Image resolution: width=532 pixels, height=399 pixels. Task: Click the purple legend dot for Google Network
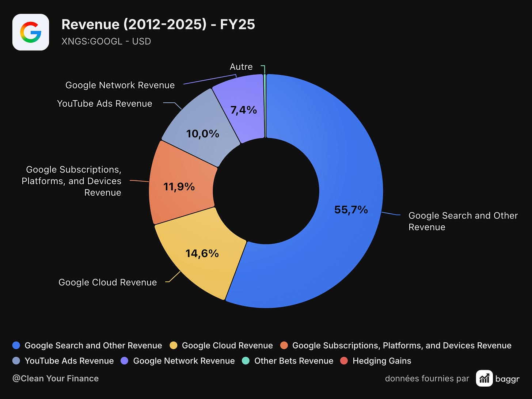pos(125,361)
